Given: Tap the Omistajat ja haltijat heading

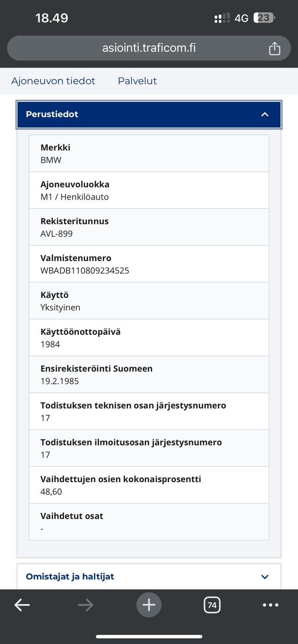Looking at the screenshot, I should pyautogui.click(x=70, y=576).
